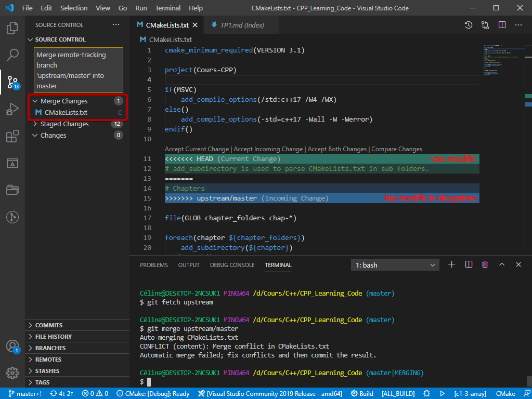Click the open changes compare icon

(485, 25)
